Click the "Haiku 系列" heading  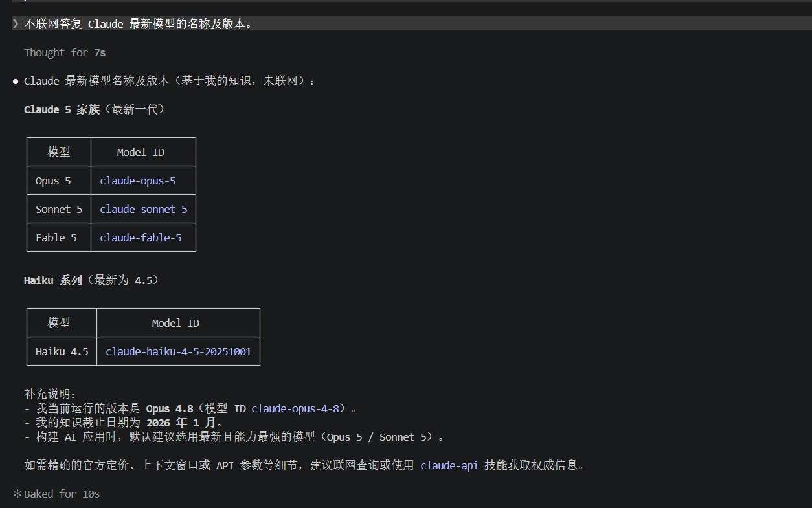click(x=53, y=280)
